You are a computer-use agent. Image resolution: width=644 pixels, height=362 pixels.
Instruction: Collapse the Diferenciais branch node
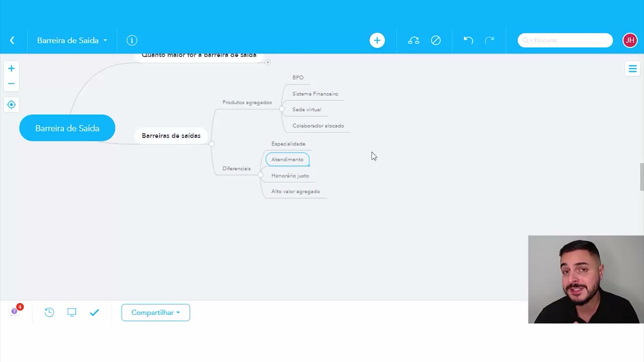pos(261,175)
